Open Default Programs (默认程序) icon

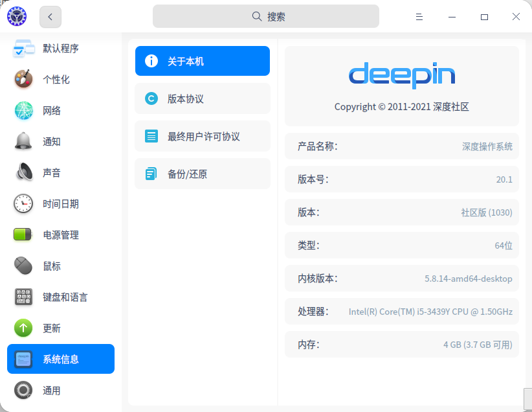click(x=24, y=49)
